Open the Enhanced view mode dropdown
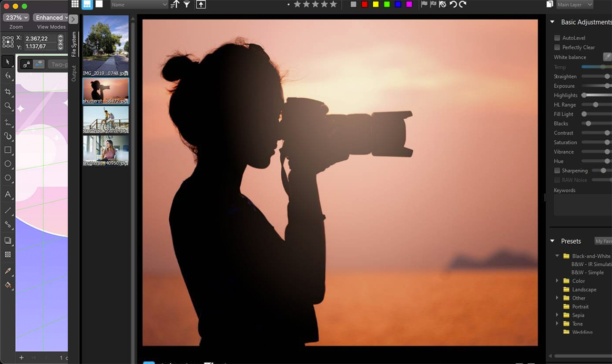612x364 pixels. [50, 17]
